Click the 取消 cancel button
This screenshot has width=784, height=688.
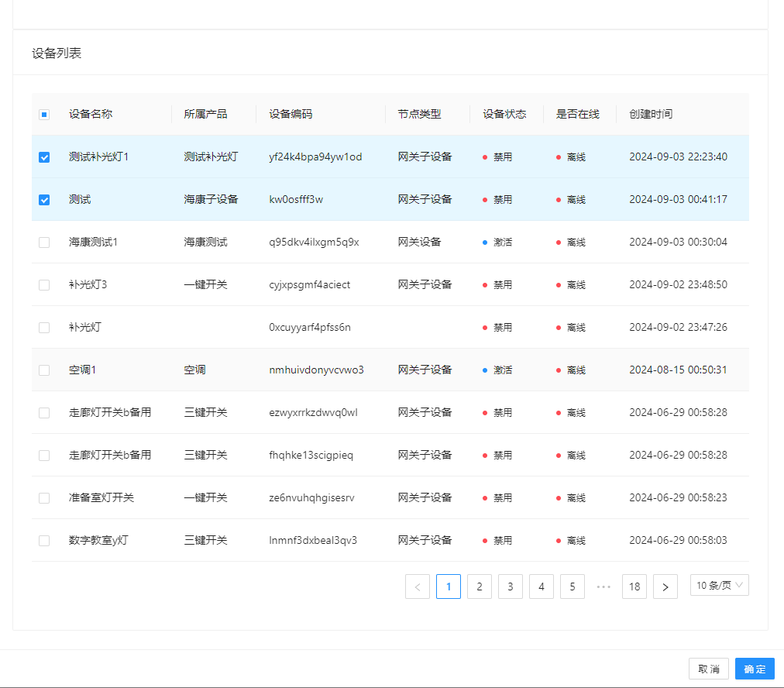coord(709,669)
